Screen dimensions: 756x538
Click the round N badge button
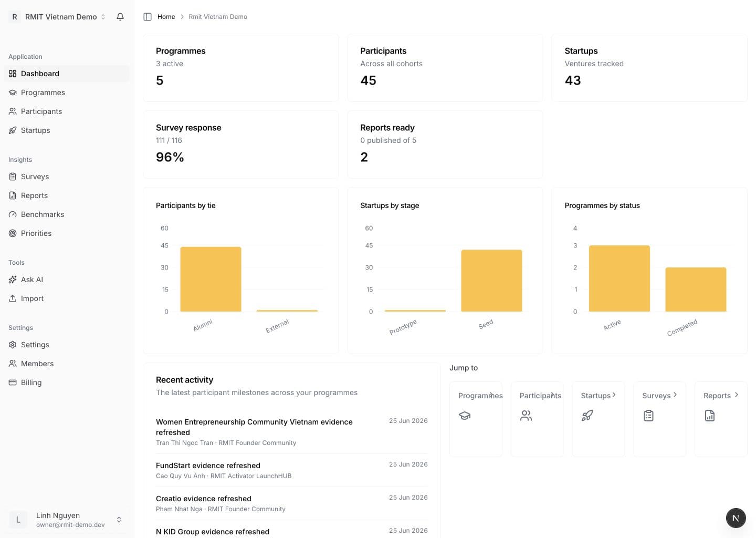tap(736, 518)
